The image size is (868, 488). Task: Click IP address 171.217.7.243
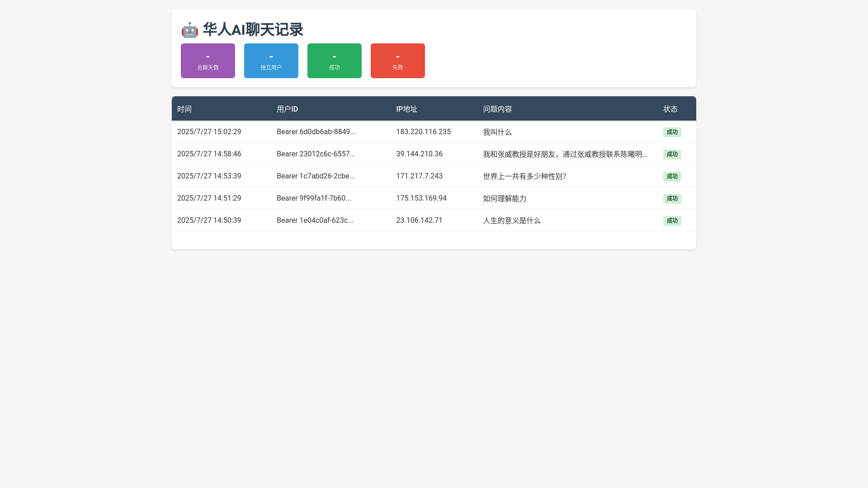pyautogui.click(x=420, y=176)
